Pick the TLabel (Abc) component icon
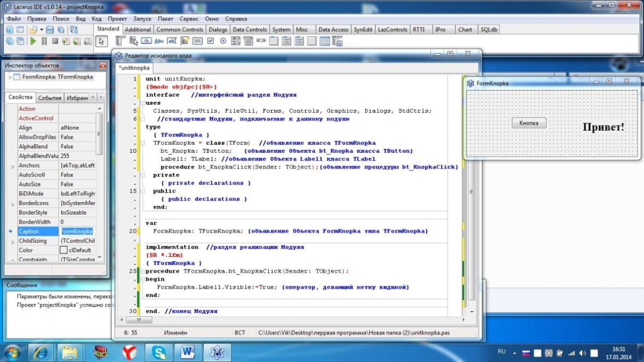Viewport: 644px width, 362px height. coord(159,41)
